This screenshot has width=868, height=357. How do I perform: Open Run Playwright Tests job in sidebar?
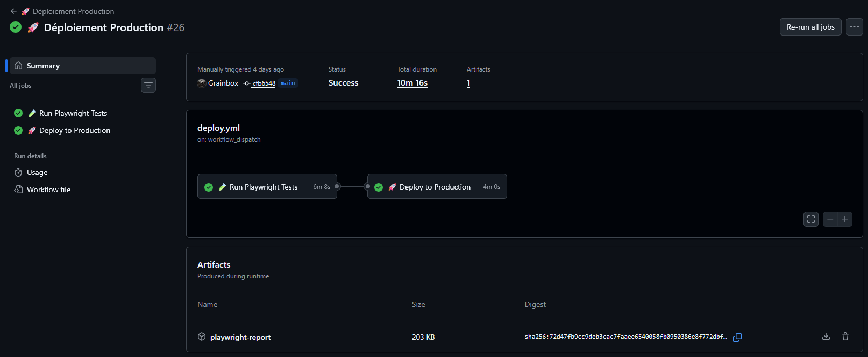click(73, 113)
